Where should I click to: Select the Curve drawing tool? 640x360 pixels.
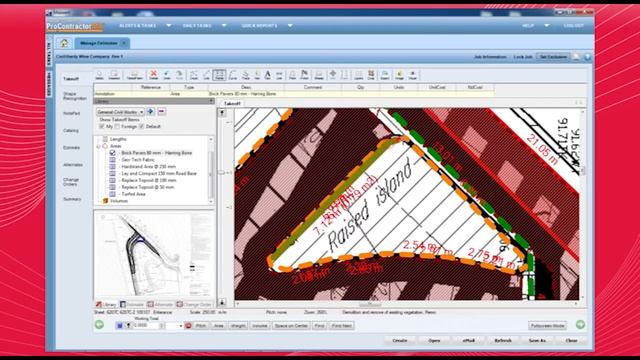tap(233, 75)
